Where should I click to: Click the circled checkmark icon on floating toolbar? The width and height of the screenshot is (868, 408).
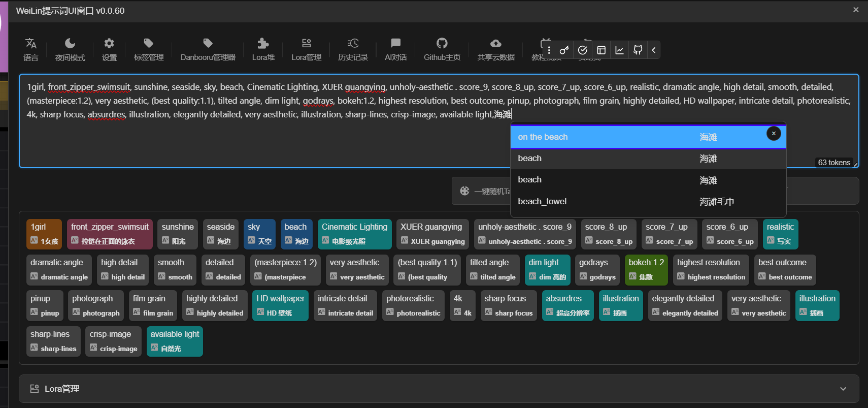583,50
